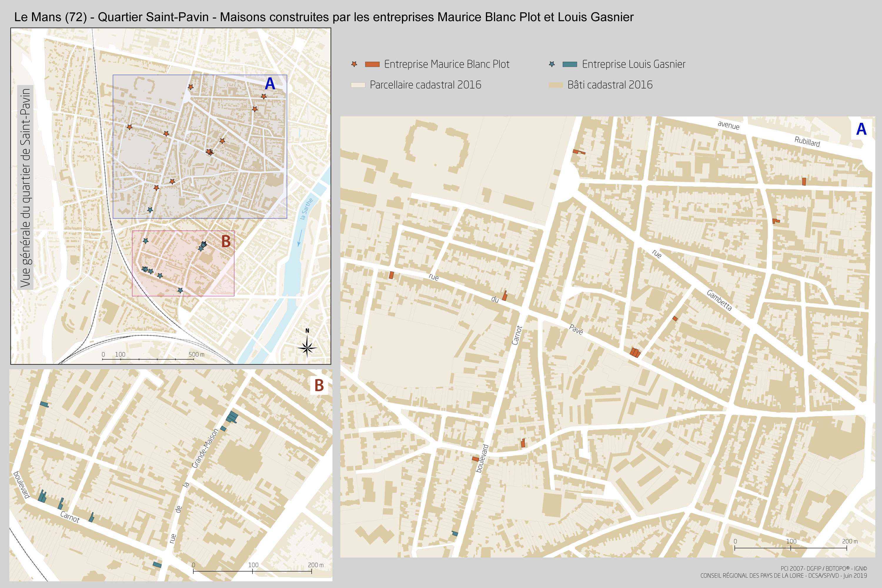This screenshot has width=882, height=588.
Task: Click the orange star legend icon
Action: click(x=354, y=64)
